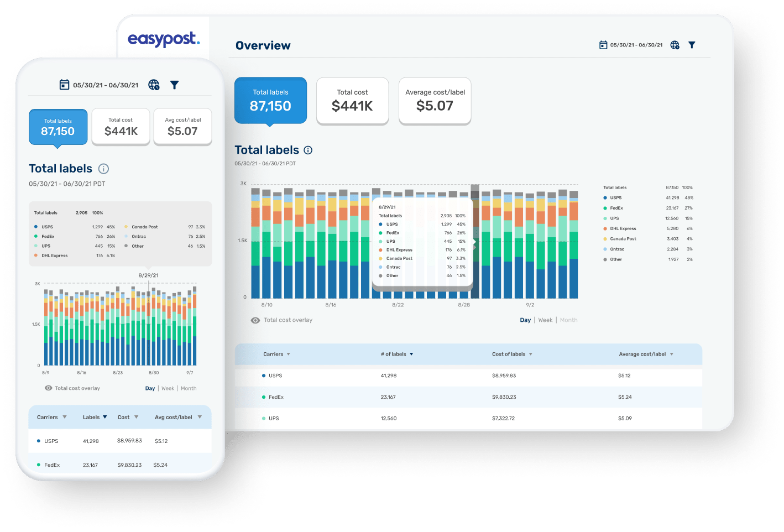Click USPS row in mobile carriers table
The width and height of the screenshot is (784, 532).
coord(120,441)
